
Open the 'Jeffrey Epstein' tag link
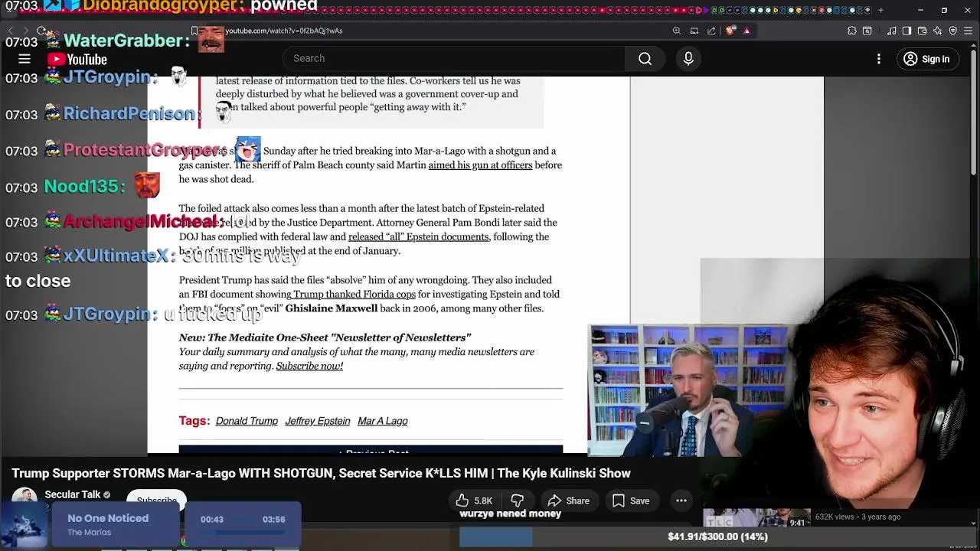pyautogui.click(x=318, y=421)
